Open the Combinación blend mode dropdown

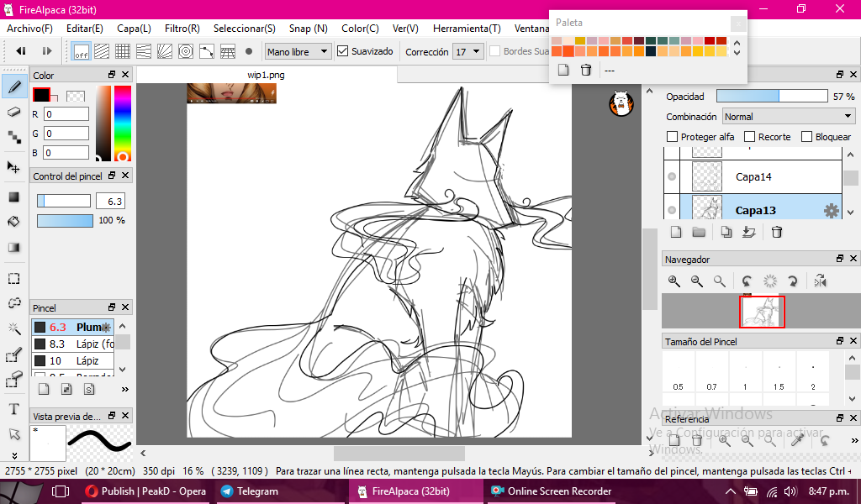788,116
